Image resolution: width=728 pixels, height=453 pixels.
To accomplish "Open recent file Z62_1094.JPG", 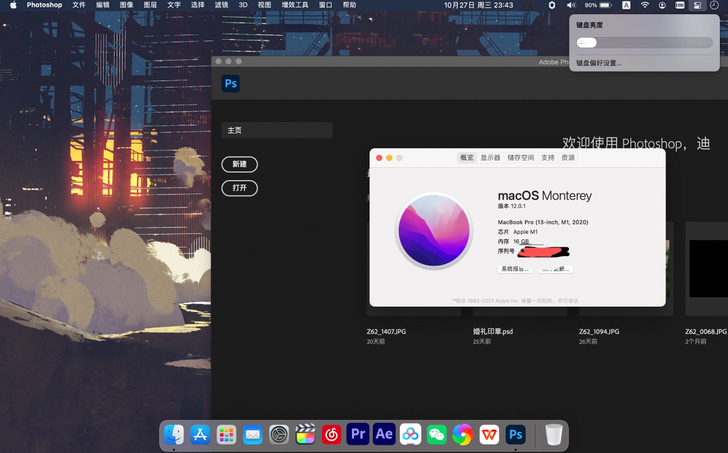I will (599, 331).
